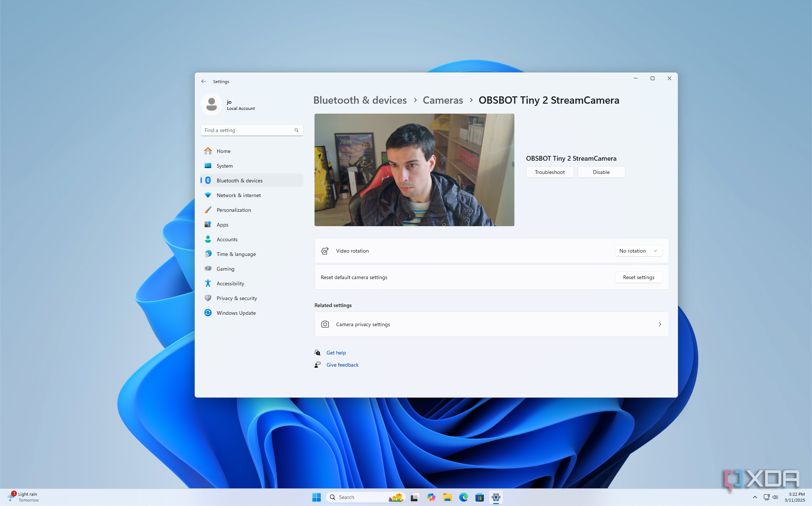Select Bluetooth & devices in sidebar
The height and width of the screenshot is (506, 812).
point(252,181)
